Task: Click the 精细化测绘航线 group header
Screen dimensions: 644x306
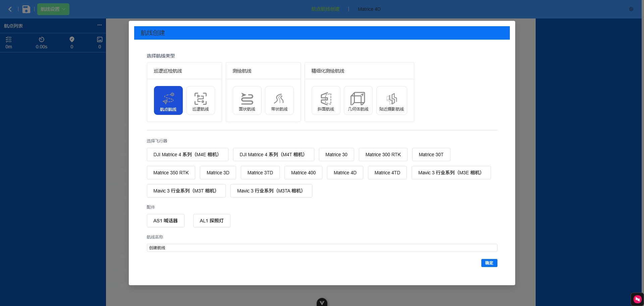Action: coord(328,71)
